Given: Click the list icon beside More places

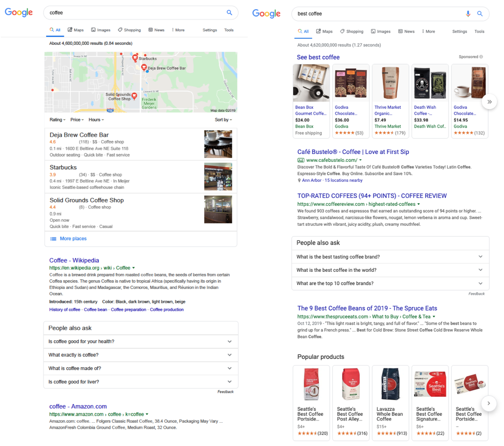Looking at the screenshot, I should [x=53, y=238].
